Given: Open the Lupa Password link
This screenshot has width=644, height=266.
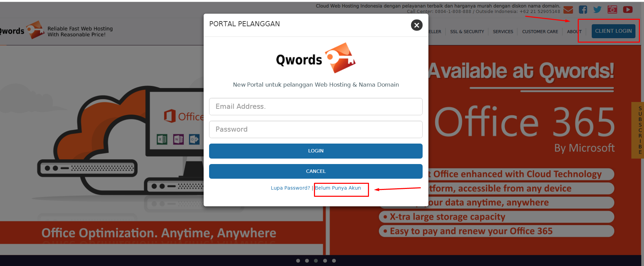Looking at the screenshot, I should tap(290, 188).
